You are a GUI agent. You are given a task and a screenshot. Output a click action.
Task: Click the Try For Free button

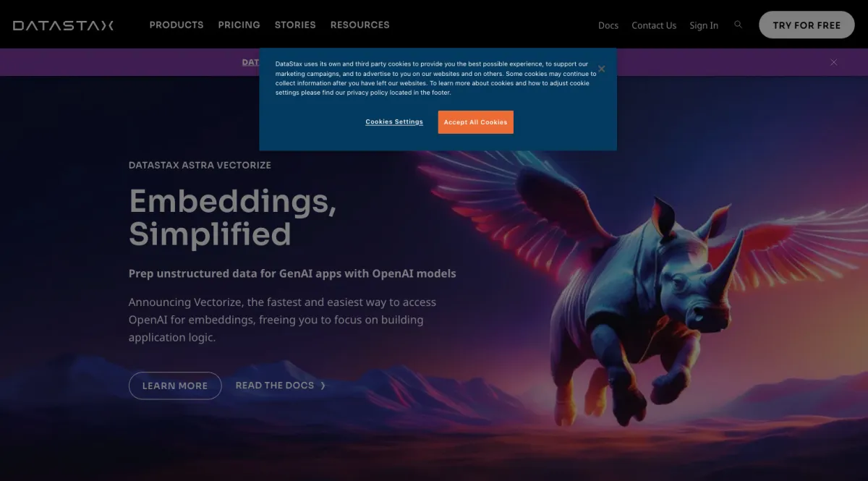(x=807, y=25)
